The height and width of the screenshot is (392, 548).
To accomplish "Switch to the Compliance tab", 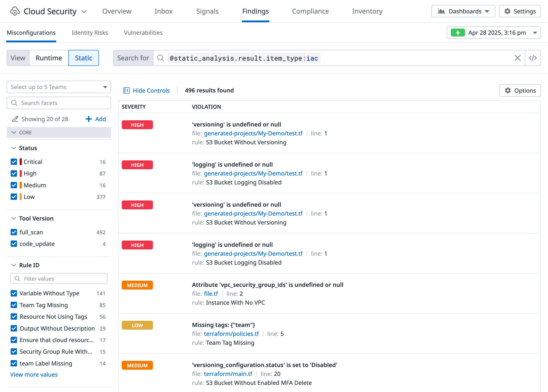I will pyautogui.click(x=310, y=11).
